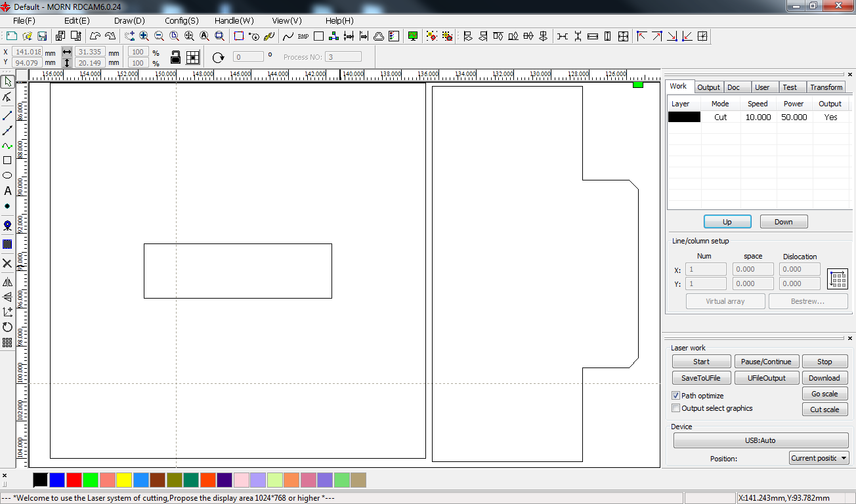This screenshot has width=856, height=504.
Task: Align selected objects to the right edge
Action: [x=483, y=36]
